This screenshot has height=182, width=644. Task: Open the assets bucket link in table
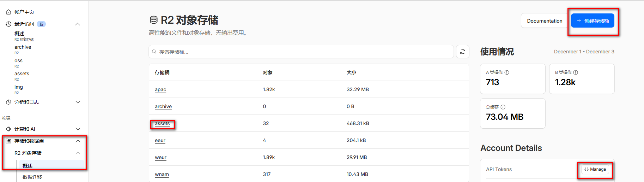coord(162,123)
